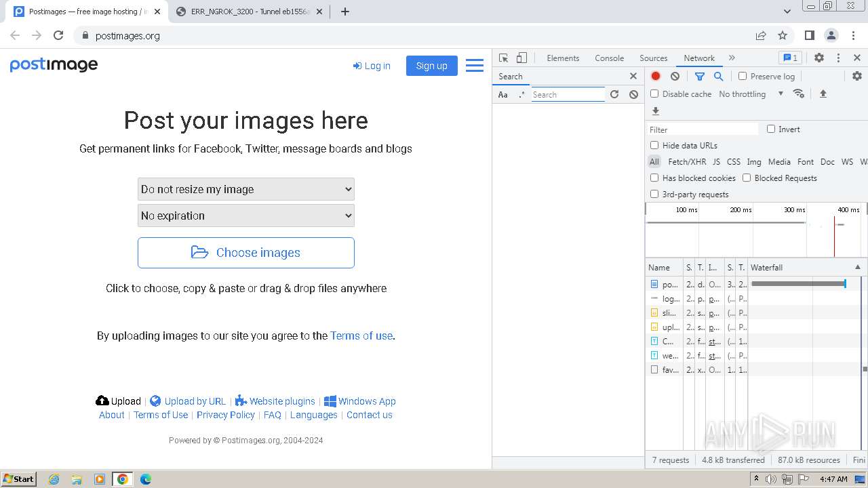Open the Upload by URL link
Image resolution: width=868 pixels, height=488 pixels.
click(x=188, y=401)
